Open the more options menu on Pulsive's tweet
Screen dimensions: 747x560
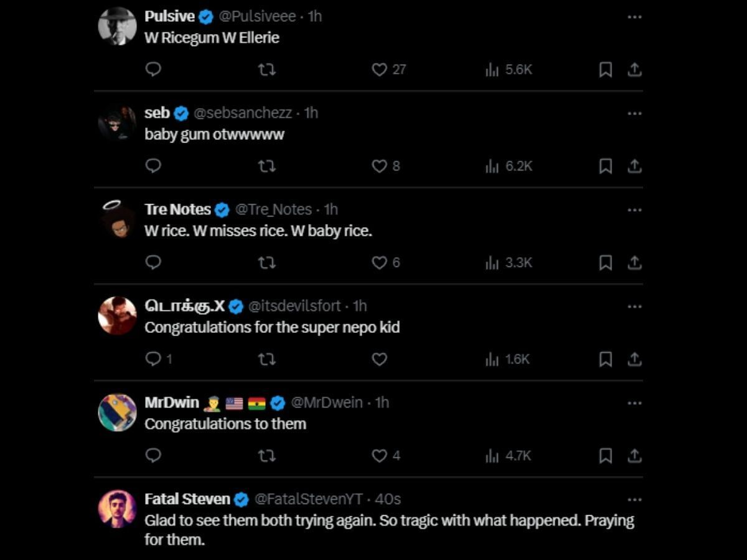tap(634, 17)
